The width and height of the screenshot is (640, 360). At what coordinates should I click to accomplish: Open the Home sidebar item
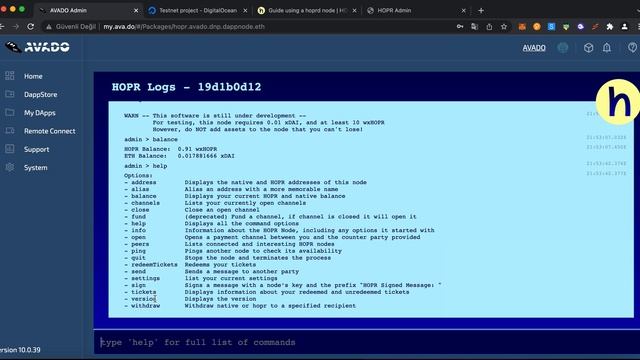pos(33,76)
